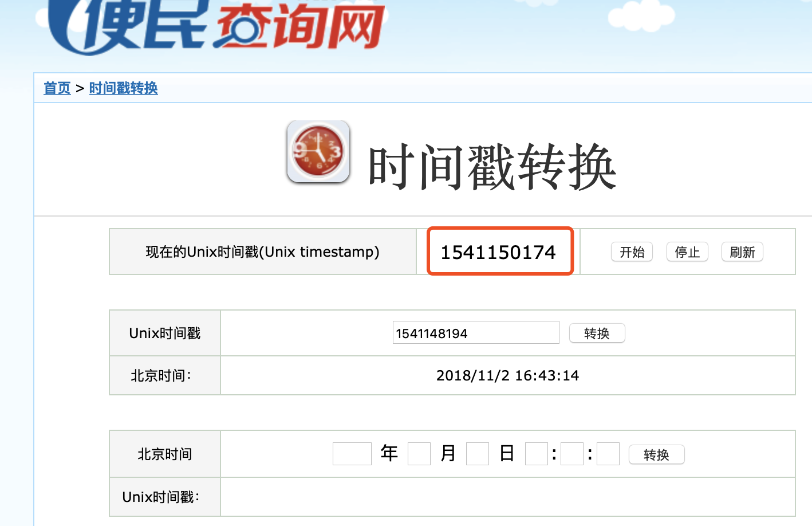Image resolution: width=812 pixels, height=526 pixels.
Task: Click the 时间戳转换 page heading
Action: pos(492,167)
